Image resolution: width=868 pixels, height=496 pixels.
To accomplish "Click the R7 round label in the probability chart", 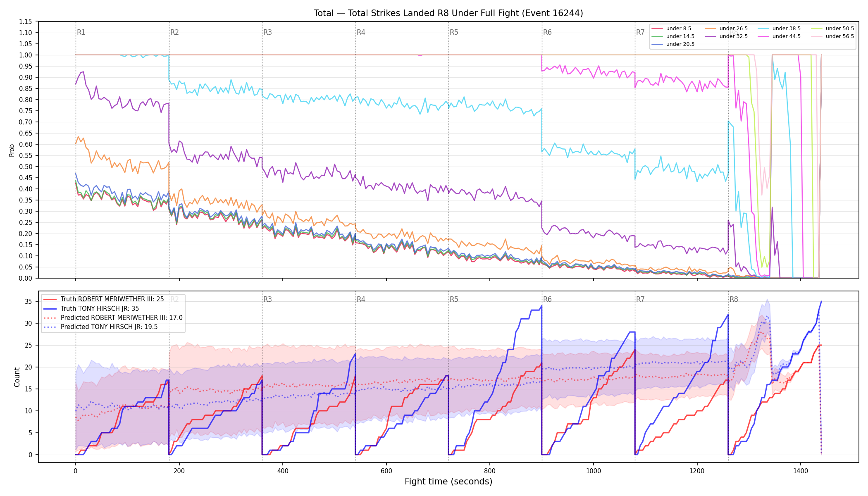I will coord(640,32).
